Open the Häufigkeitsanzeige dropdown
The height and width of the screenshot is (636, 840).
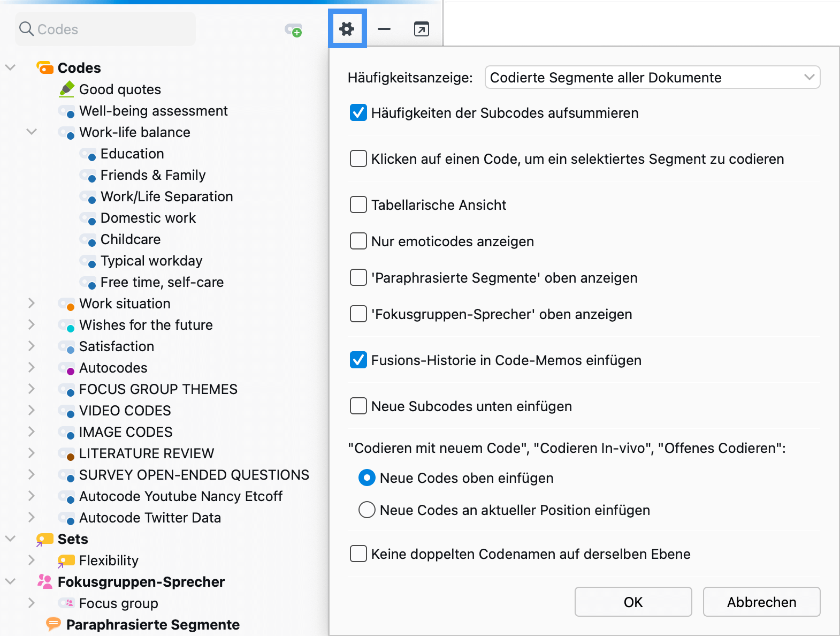(652, 78)
